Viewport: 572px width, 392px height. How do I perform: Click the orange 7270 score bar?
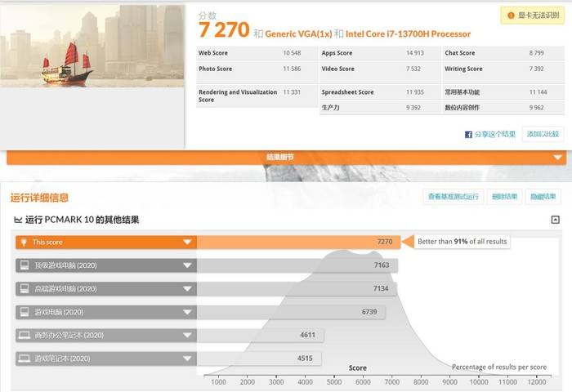point(298,242)
